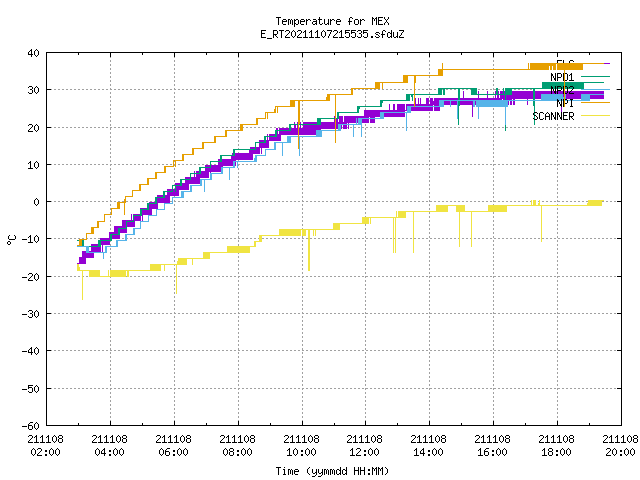Click the green NPD1 legend line sample

pos(595,76)
